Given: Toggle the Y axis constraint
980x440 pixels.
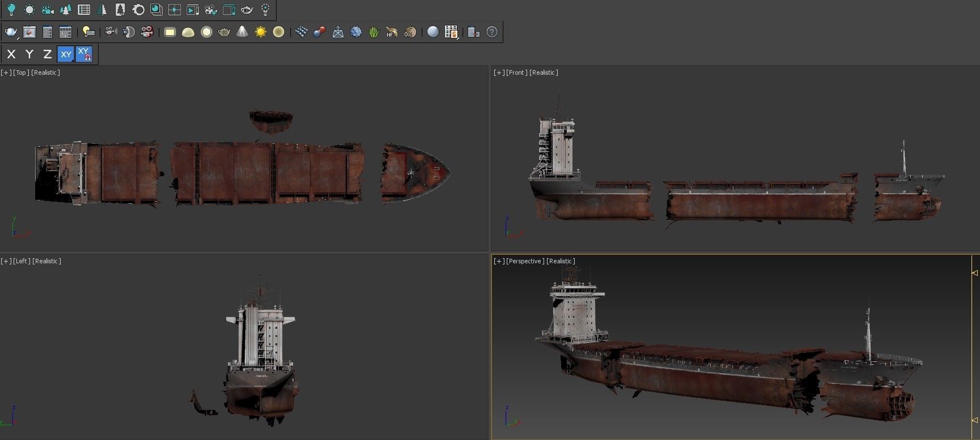Looking at the screenshot, I should [29, 54].
